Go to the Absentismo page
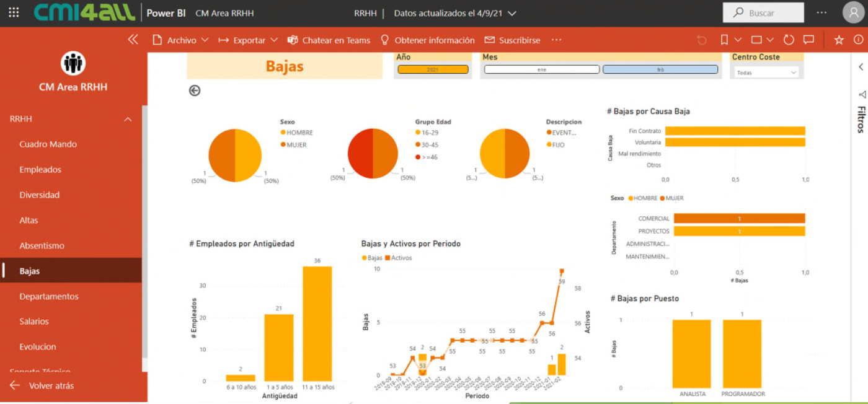This screenshot has height=404, width=868. (x=42, y=245)
